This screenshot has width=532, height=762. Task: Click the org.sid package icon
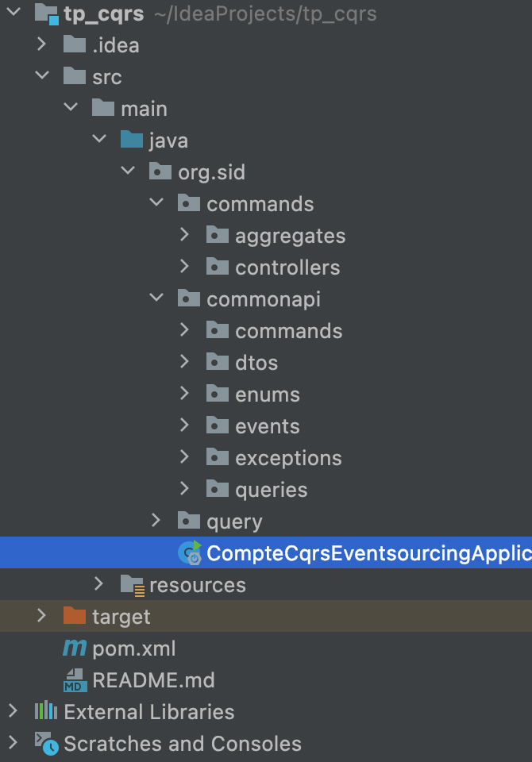pos(160,171)
